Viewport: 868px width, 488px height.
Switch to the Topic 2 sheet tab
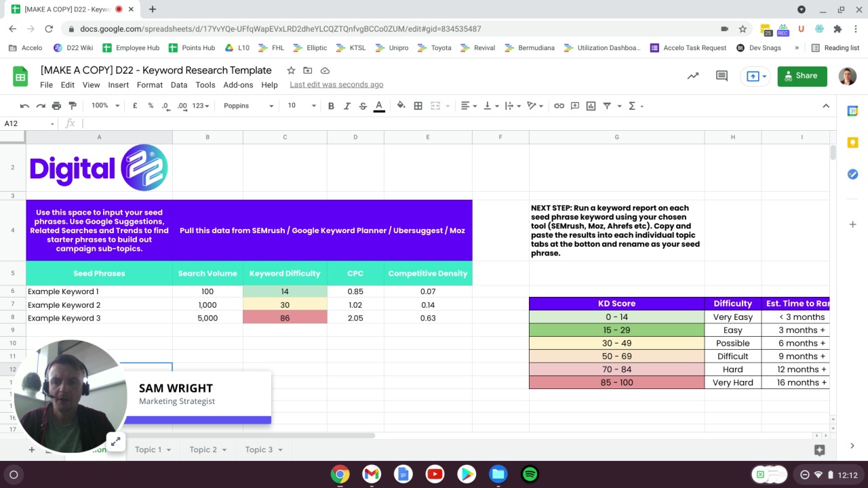point(203,449)
